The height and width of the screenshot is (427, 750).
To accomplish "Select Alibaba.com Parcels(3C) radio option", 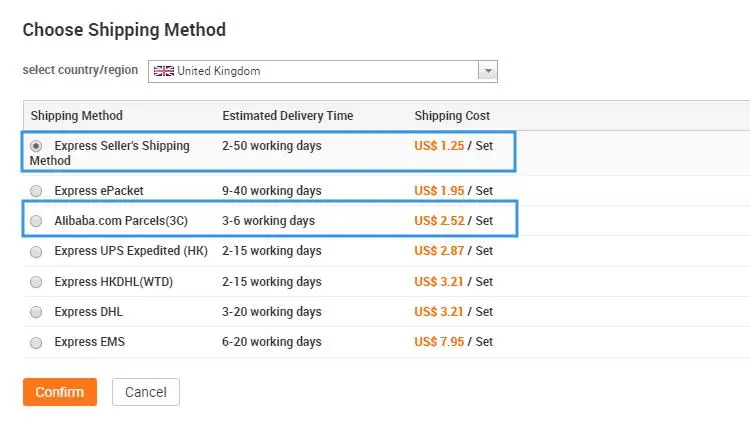I will tap(37, 221).
